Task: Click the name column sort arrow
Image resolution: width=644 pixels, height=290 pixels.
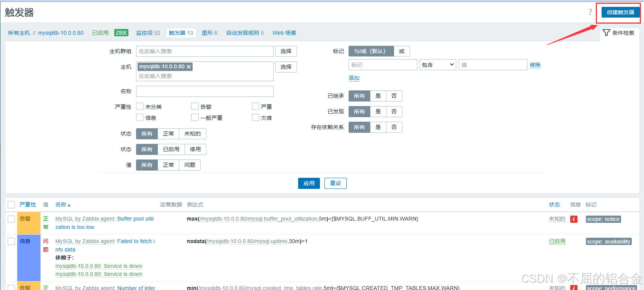Action: click(x=69, y=205)
